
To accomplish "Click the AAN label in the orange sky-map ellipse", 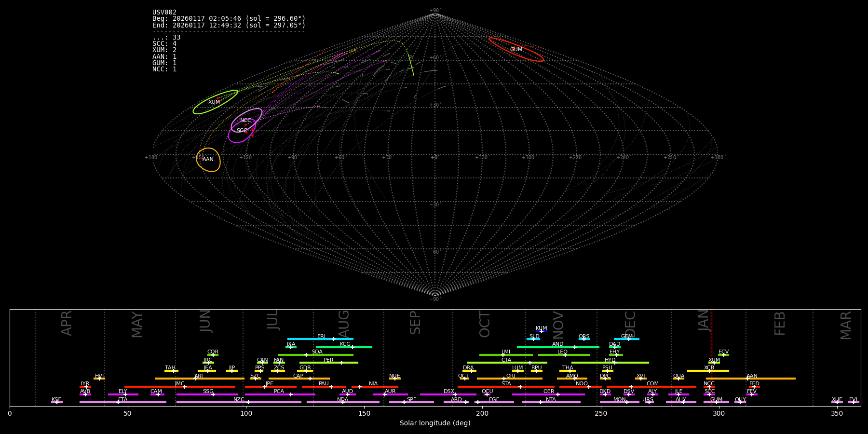I will (x=208, y=160).
